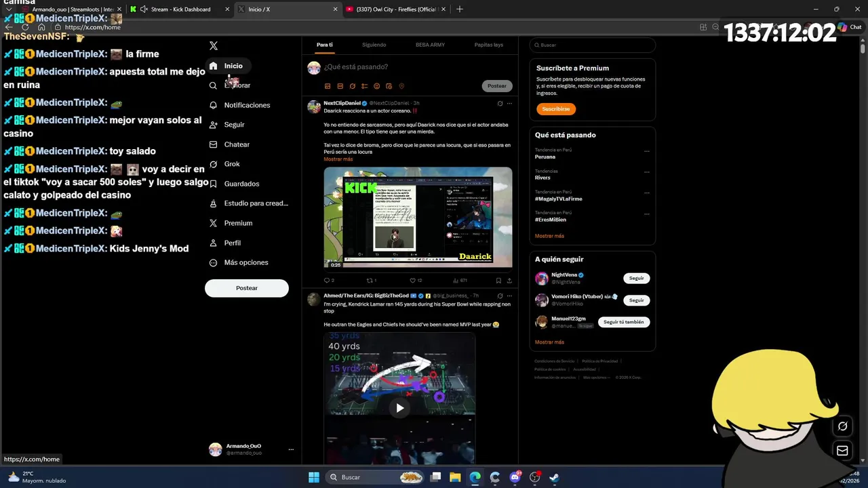Open options for #MagalyTVLaFirme trend
Viewport: 868px width, 488px height.
click(647, 193)
